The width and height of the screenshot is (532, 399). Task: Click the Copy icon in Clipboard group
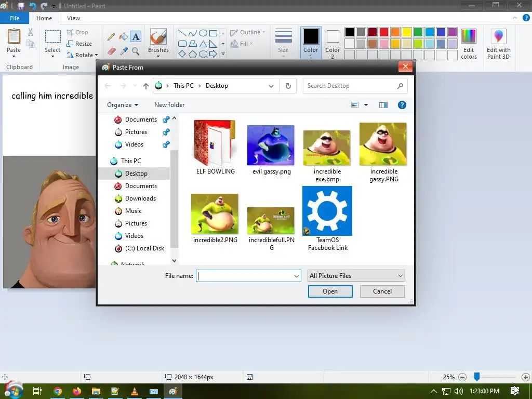click(x=30, y=44)
